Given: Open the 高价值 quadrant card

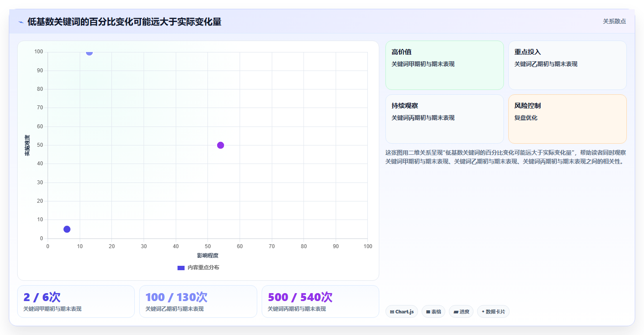Looking at the screenshot, I should [x=444, y=65].
